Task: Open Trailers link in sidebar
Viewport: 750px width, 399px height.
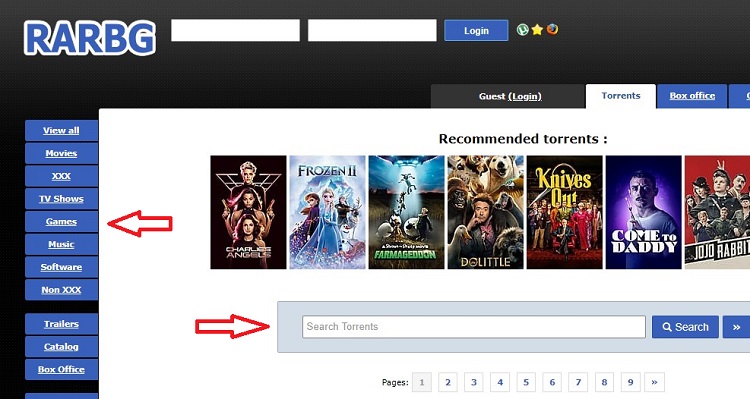Action: (61, 324)
